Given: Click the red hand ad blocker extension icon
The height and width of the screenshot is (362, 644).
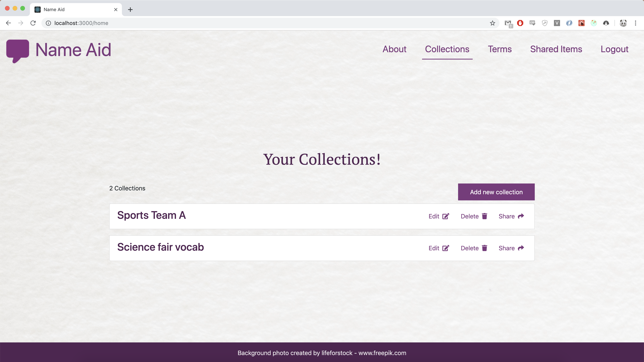Looking at the screenshot, I should [520, 23].
